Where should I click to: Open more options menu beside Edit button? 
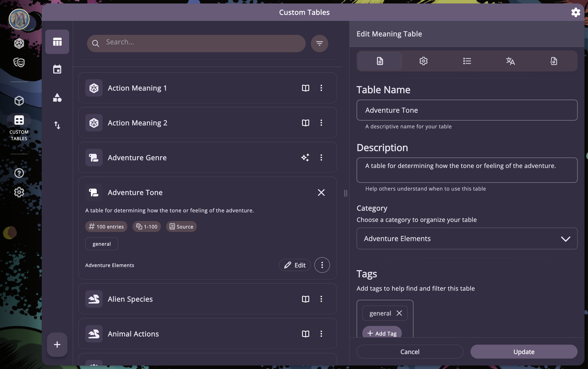(322, 265)
